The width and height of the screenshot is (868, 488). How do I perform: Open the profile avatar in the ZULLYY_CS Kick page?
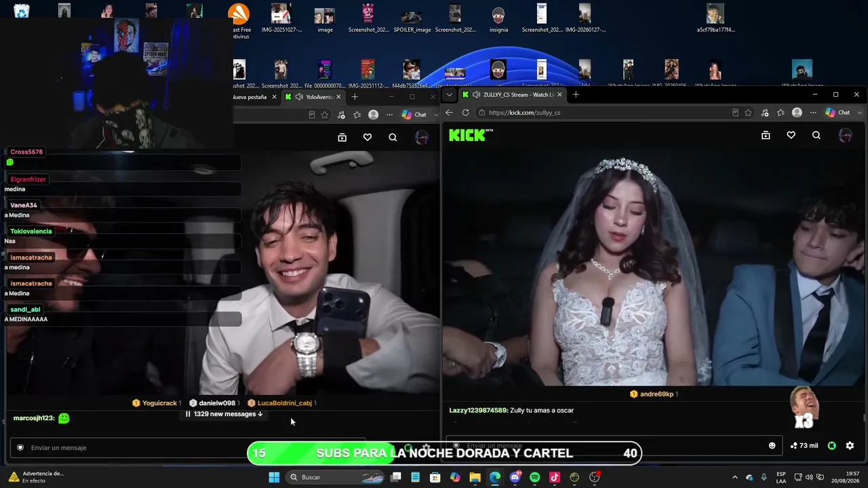[845, 136]
